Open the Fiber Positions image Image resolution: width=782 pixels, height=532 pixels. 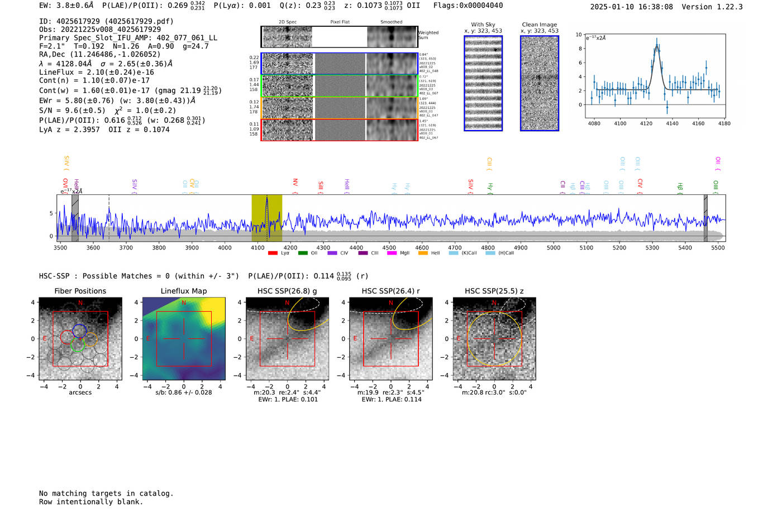point(80,339)
